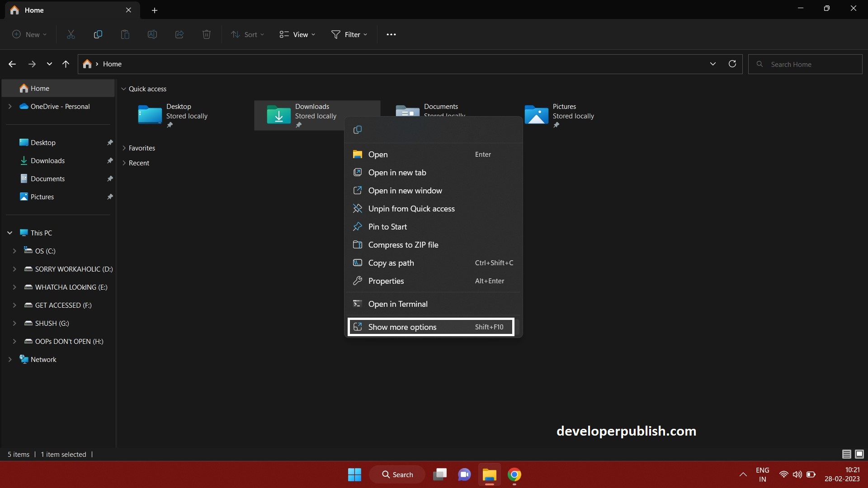Screen dimensions: 868x488
Task: Open the Sort dropdown
Action: coord(247,34)
